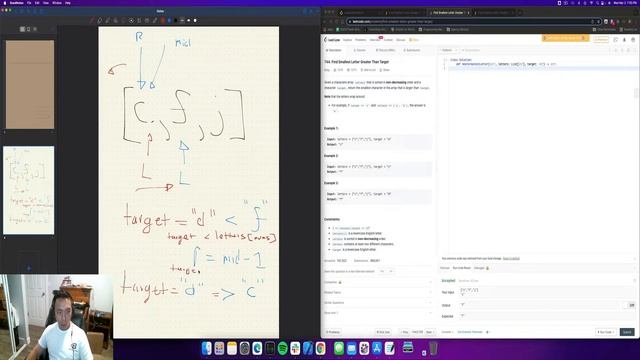Open the Problems link in LeetCode navigation

(x=361, y=40)
